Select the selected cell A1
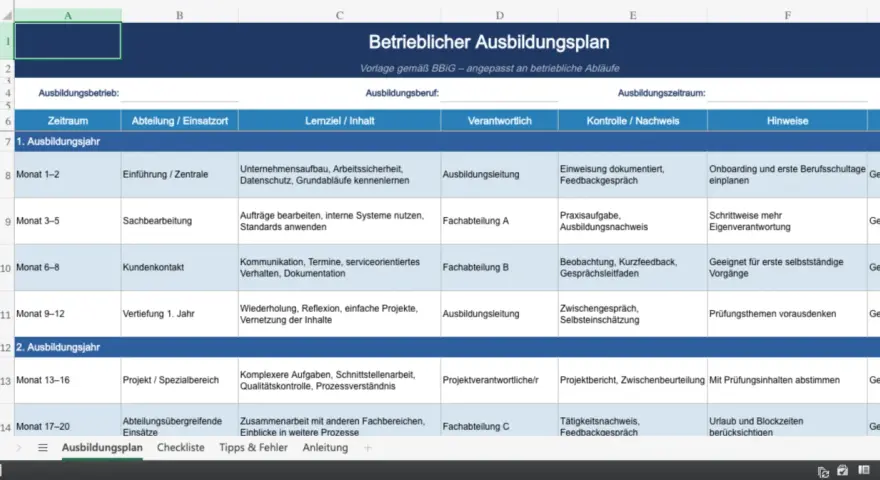880x480 pixels. tap(68, 41)
